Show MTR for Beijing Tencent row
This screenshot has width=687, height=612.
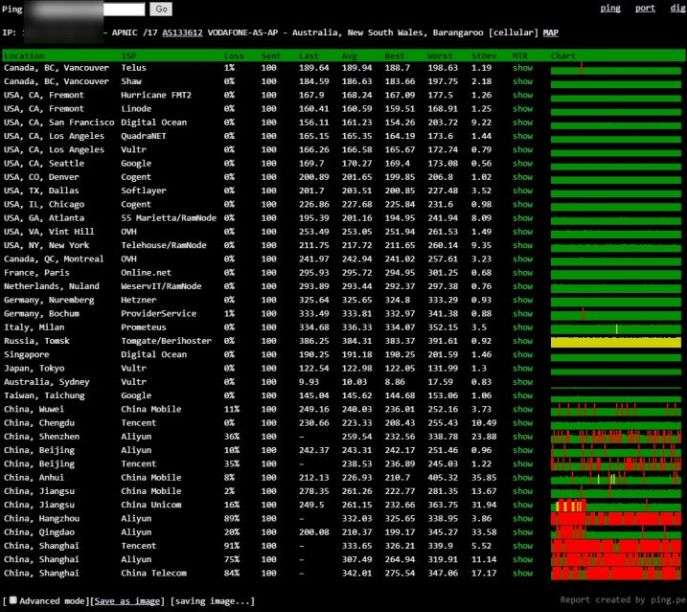coord(523,464)
